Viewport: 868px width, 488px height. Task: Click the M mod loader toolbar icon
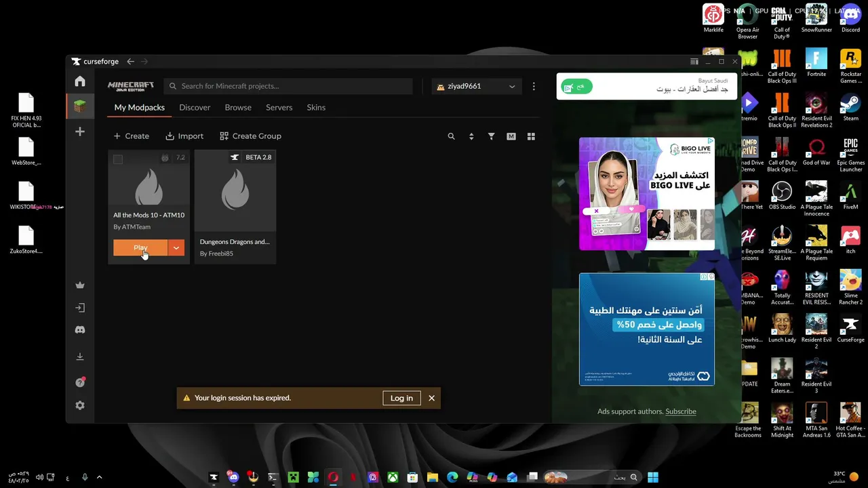click(x=511, y=136)
